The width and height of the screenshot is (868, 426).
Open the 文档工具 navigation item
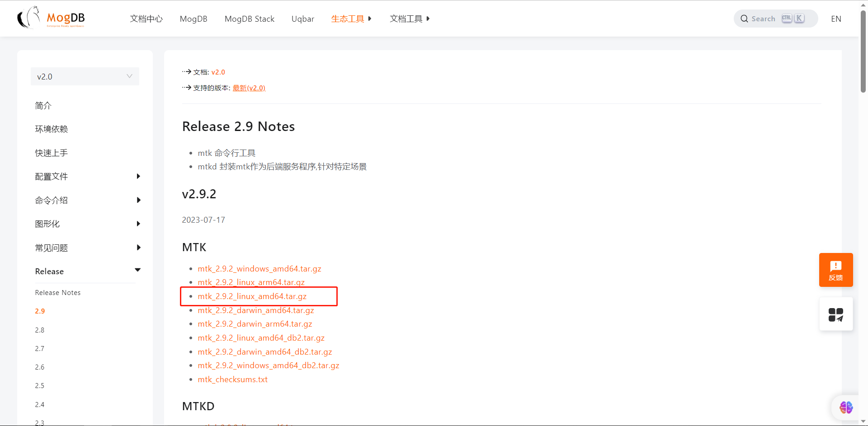406,19
